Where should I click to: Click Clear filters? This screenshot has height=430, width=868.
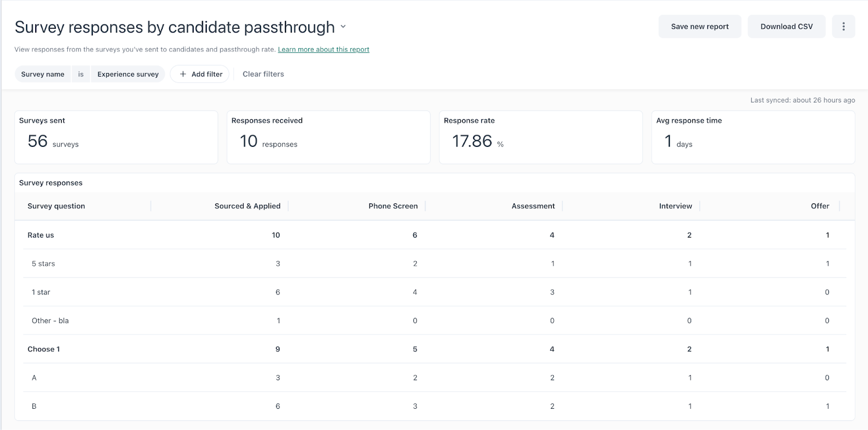pyautogui.click(x=263, y=74)
